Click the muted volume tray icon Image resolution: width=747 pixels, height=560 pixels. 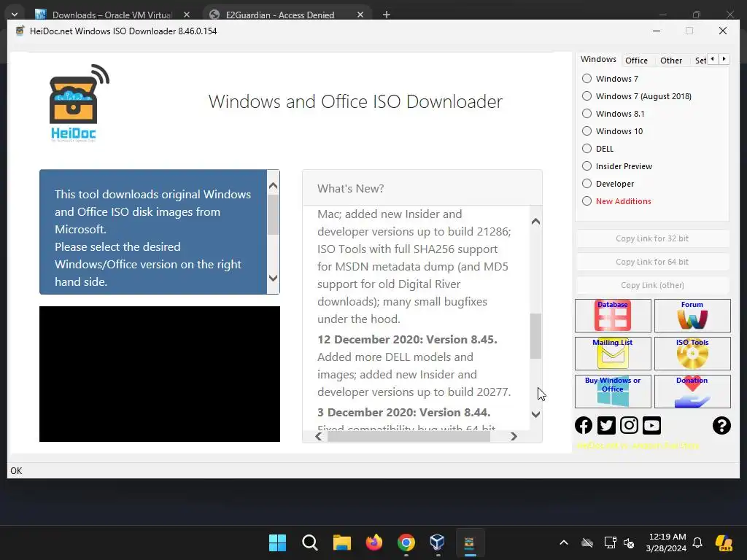(x=629, y=542)
